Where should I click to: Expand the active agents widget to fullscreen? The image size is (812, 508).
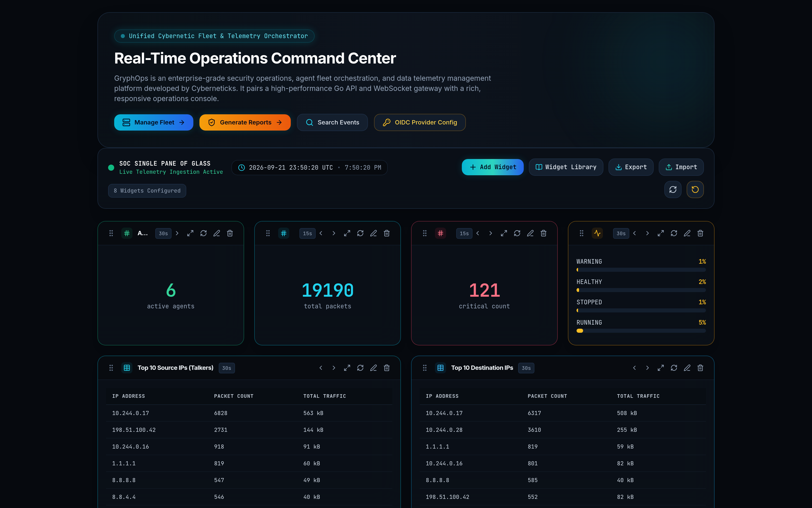[190, 233]
